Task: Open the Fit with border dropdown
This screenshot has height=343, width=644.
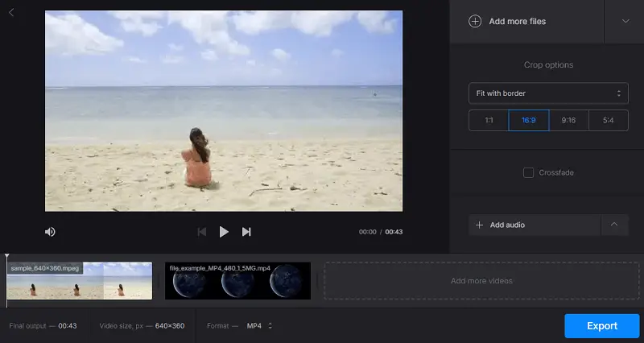Action: [548, 93]
